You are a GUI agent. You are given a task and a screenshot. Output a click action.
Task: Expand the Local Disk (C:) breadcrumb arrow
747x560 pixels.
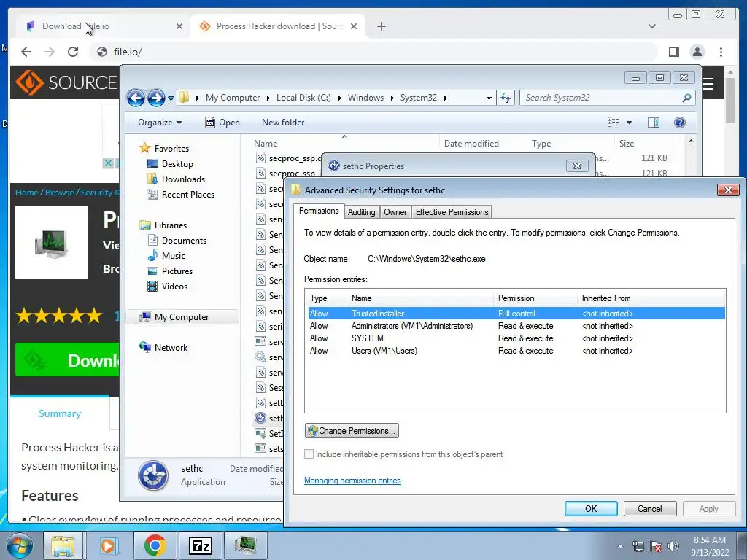click(x=340, y=98)
